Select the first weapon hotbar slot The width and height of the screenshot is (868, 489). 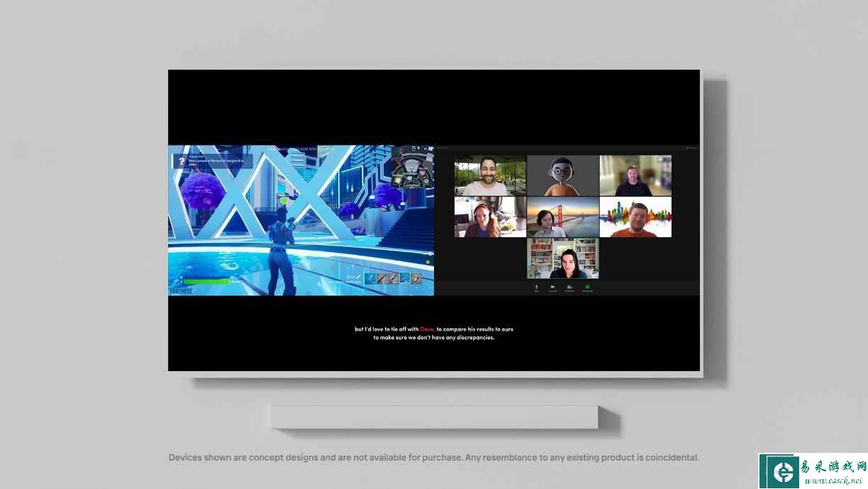371,278
